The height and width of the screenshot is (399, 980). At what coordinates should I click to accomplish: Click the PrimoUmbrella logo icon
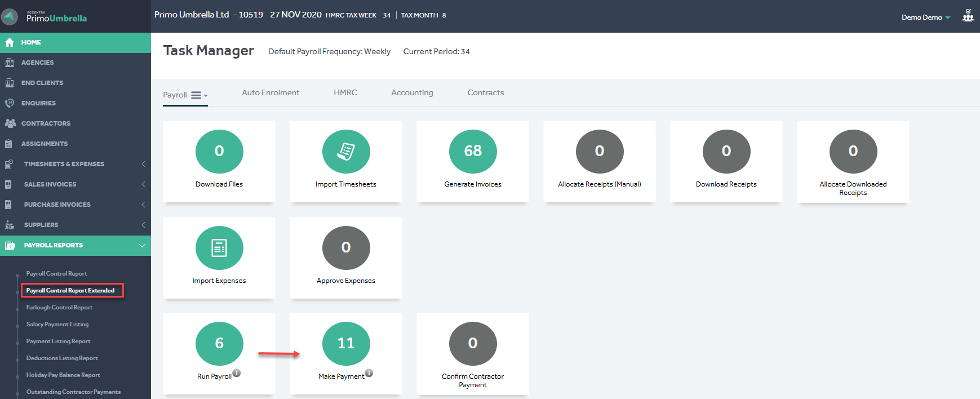pos(10,16)
